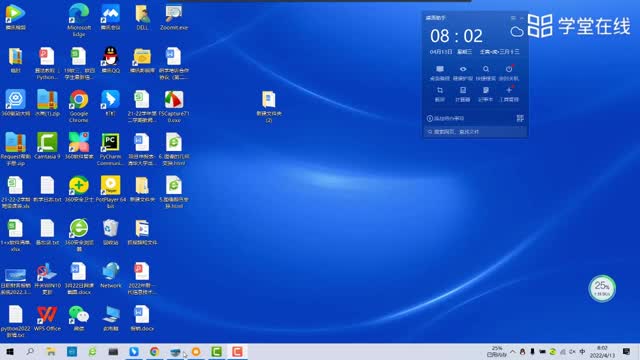
Task: Open the 360 driver master shortcut
Action: [x=16, y=103]
